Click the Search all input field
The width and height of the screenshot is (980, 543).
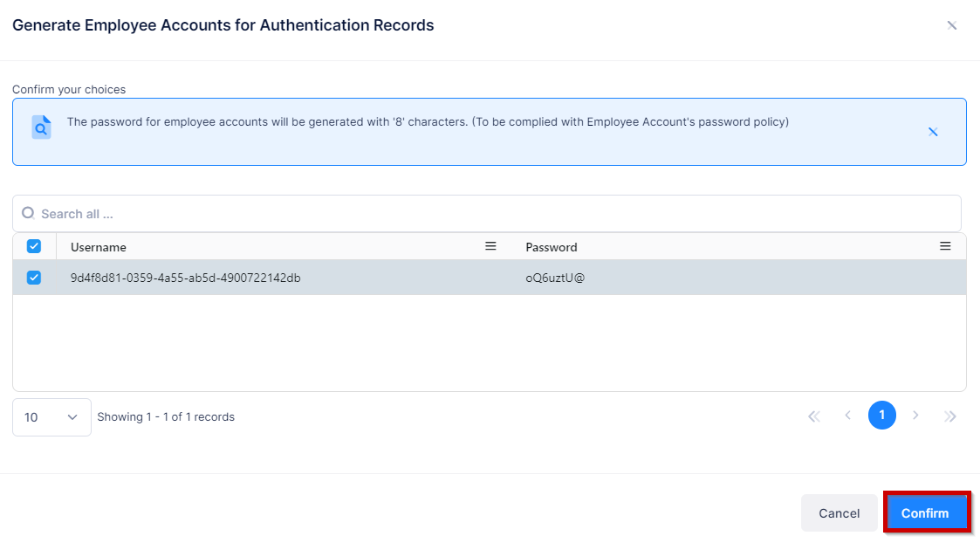point(262,212)
